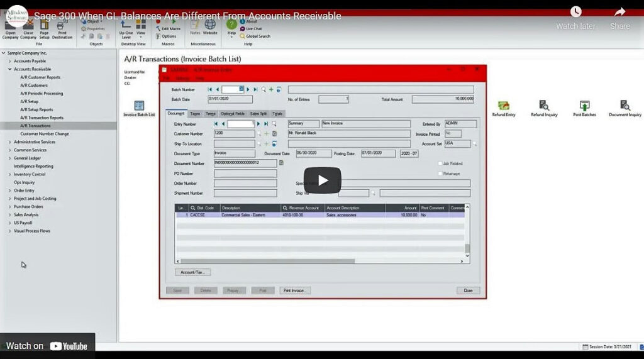Click the document icon beside Document Number

coord(281,163)
